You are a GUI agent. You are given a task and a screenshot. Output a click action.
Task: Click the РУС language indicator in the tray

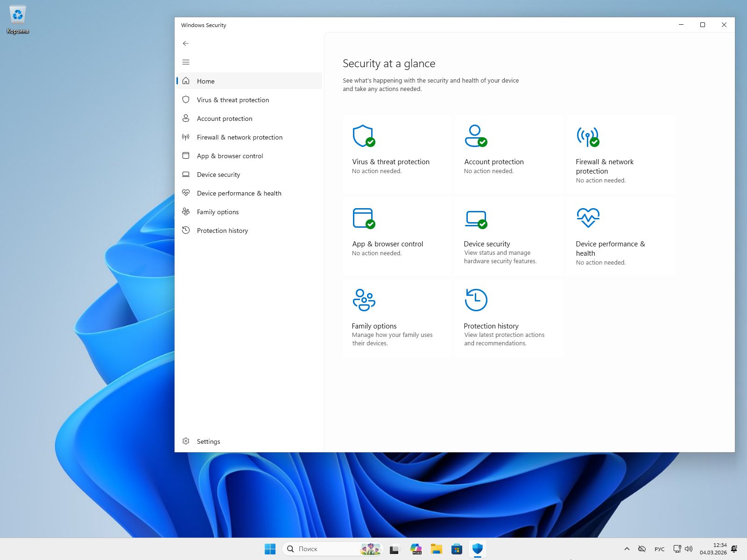coord(659,549)
